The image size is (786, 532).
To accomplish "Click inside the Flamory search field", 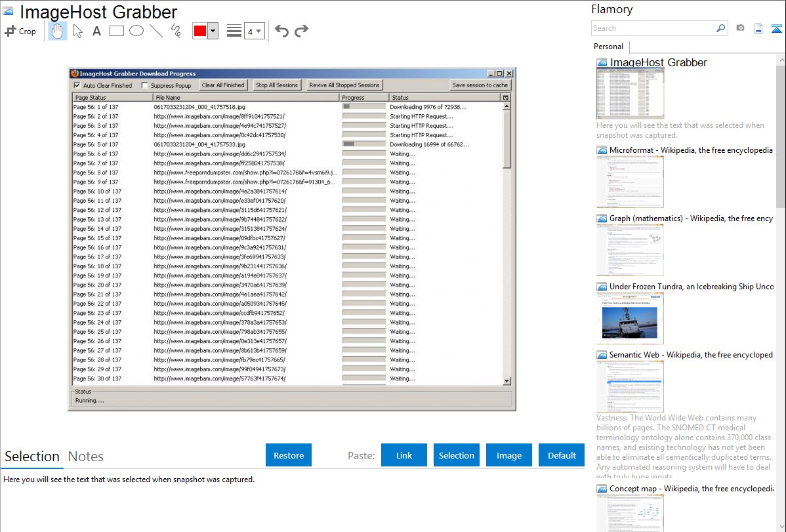I will pos(650,28).
